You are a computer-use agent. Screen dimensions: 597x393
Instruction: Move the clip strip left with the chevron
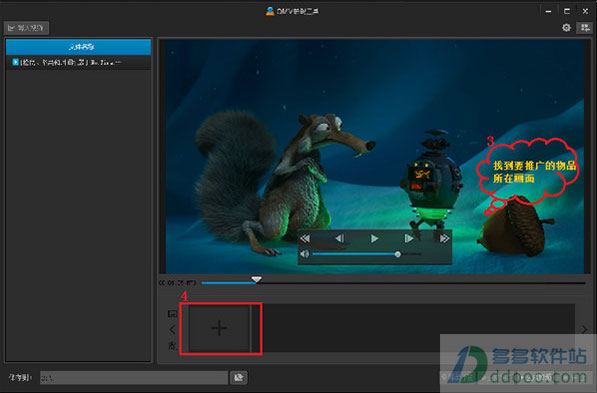pos(172,329)
